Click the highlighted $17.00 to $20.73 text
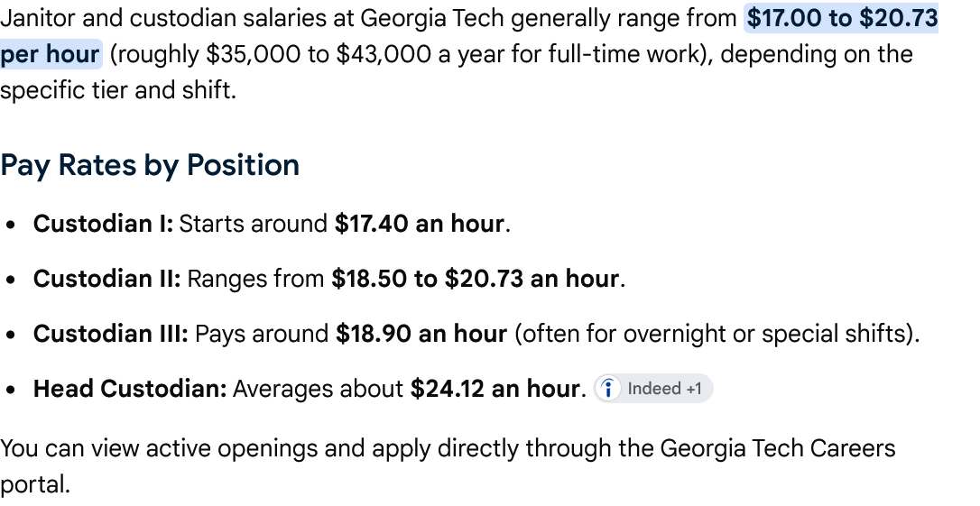The height and width of the screenshot is (506, 980). 843,18
